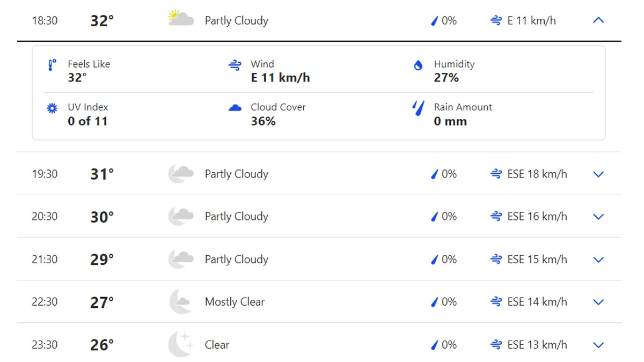Image resolution: width=644 pixels, height=362 pixels.
Task: Click the Rain Amount raindrops icon
Action: (x=418, y=108)
